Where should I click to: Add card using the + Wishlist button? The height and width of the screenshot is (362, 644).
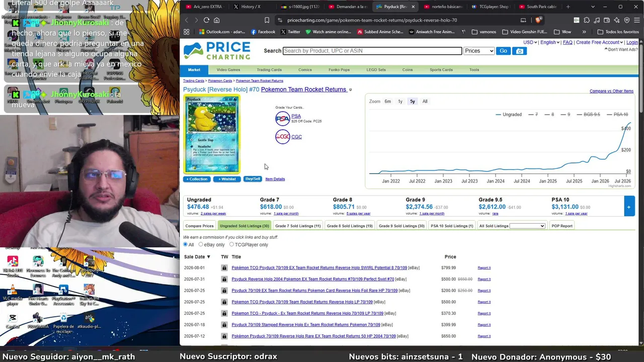click(x=226, y=179)
